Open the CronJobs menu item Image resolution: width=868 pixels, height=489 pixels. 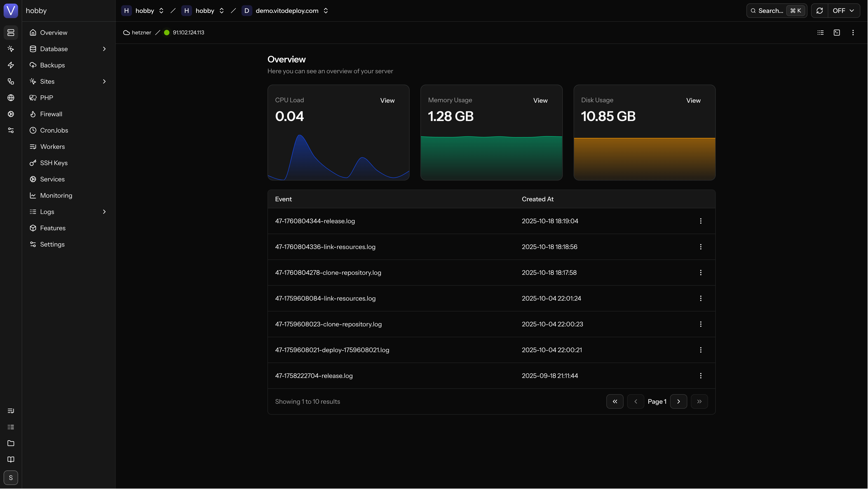click(54, 130)
